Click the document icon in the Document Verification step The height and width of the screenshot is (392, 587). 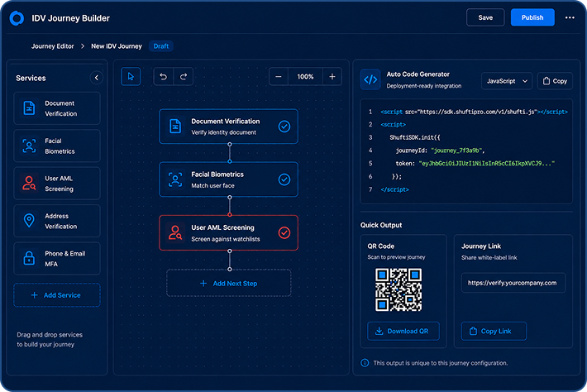175,127
